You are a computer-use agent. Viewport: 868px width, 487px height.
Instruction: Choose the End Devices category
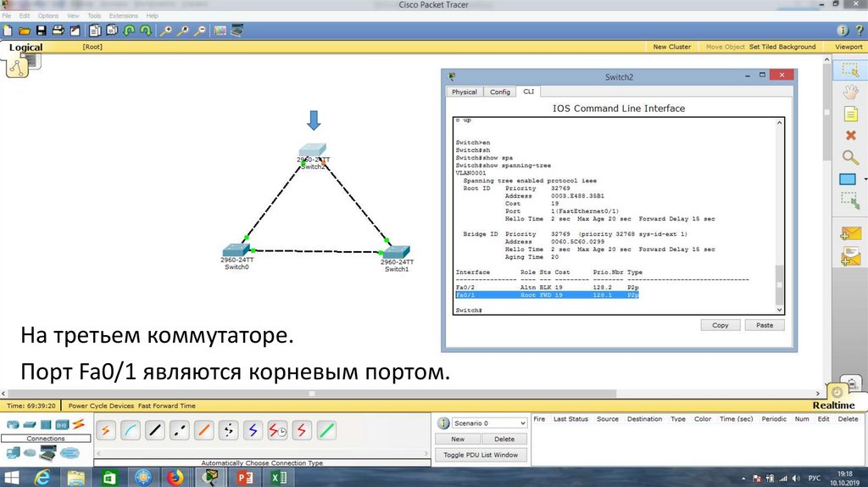click(x=12, y=453)
